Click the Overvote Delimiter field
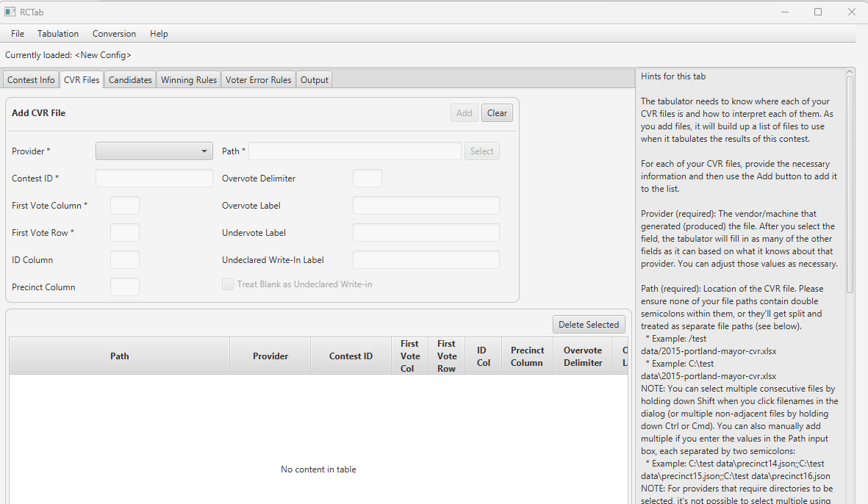Viewport: 868px width, 504px height. 367,178
